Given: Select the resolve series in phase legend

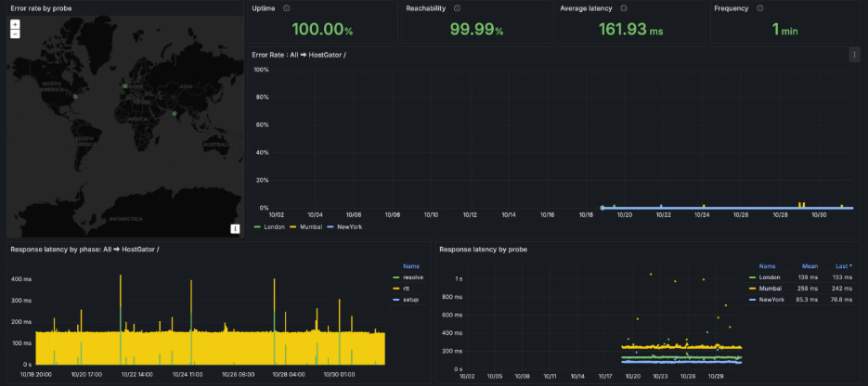Looking at the screenshot, I should click(x=413, y=277).
